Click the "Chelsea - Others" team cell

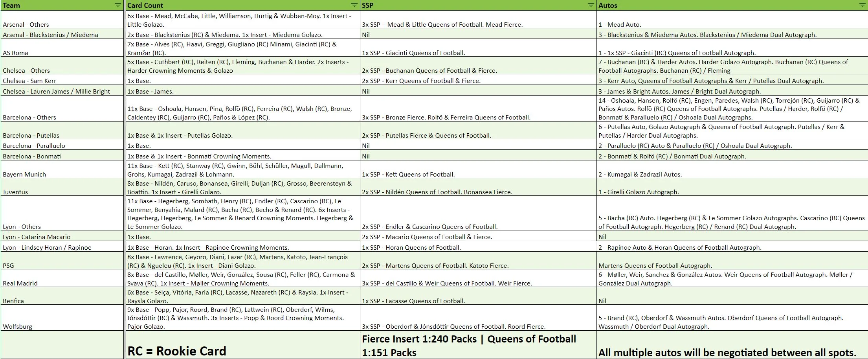tap(63, 66)
